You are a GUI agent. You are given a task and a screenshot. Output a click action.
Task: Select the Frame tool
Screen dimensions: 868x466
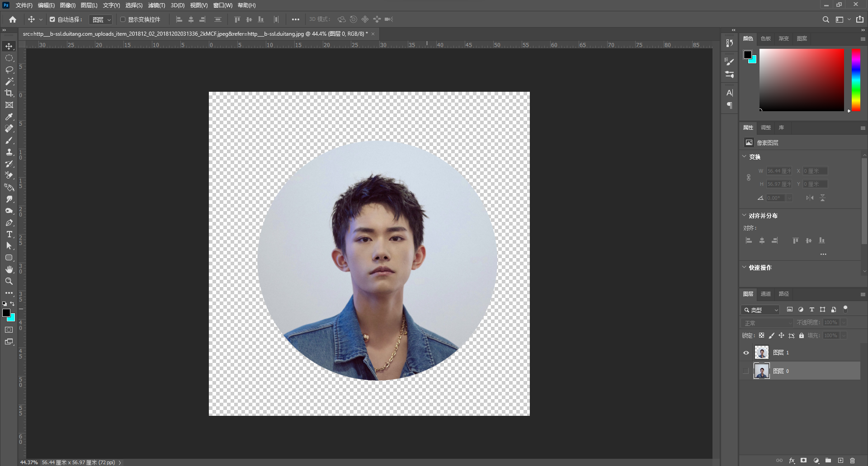pyautogui.click(x=9, y=105)
